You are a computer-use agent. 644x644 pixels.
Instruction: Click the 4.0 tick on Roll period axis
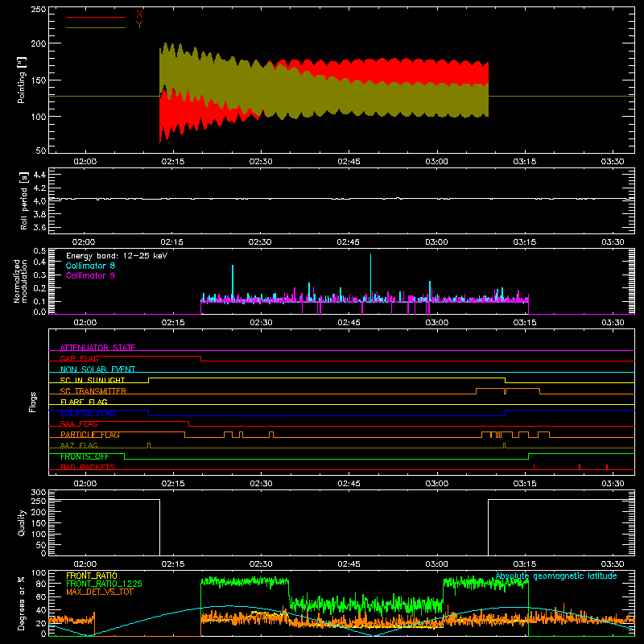click(x=39, y=201)
